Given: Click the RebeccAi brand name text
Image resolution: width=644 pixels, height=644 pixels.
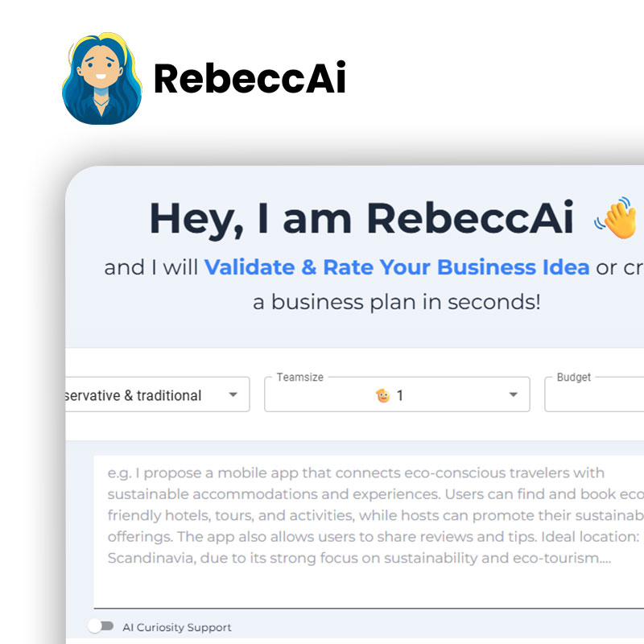Looking at the screenshot, I should (250, 78).
